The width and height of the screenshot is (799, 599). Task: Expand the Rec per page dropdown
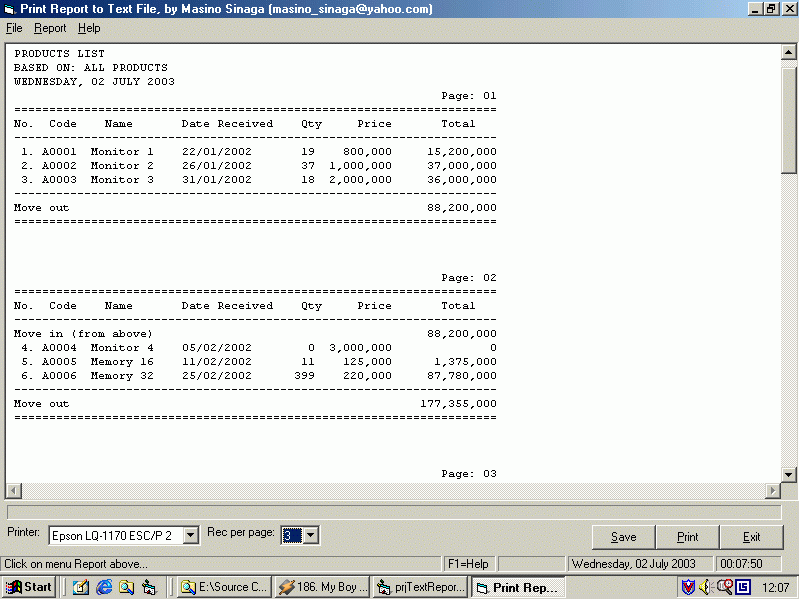[311, 535]
